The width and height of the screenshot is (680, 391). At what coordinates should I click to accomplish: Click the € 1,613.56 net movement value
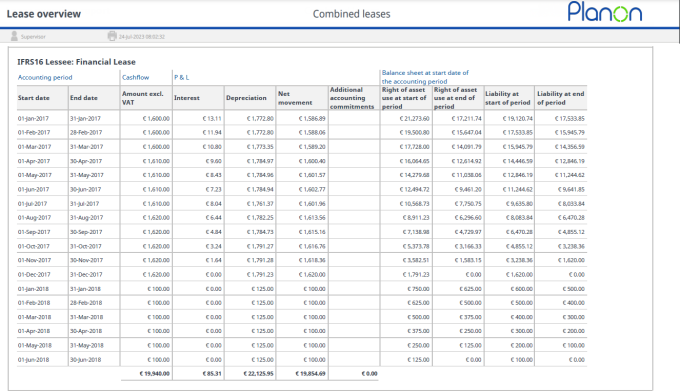pos(312,218)
